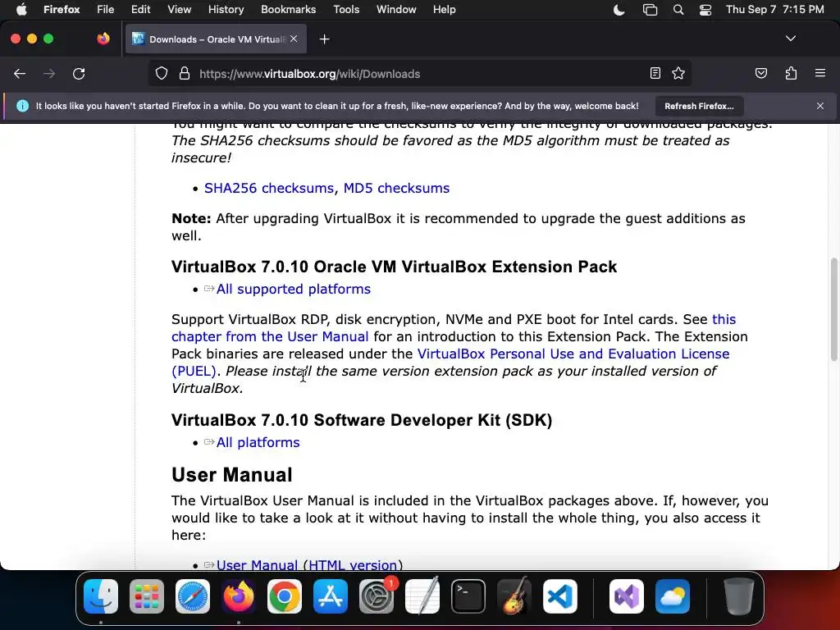The image size is (840, 630).
Task: Click the site padlock security icon
Action: 185,74
